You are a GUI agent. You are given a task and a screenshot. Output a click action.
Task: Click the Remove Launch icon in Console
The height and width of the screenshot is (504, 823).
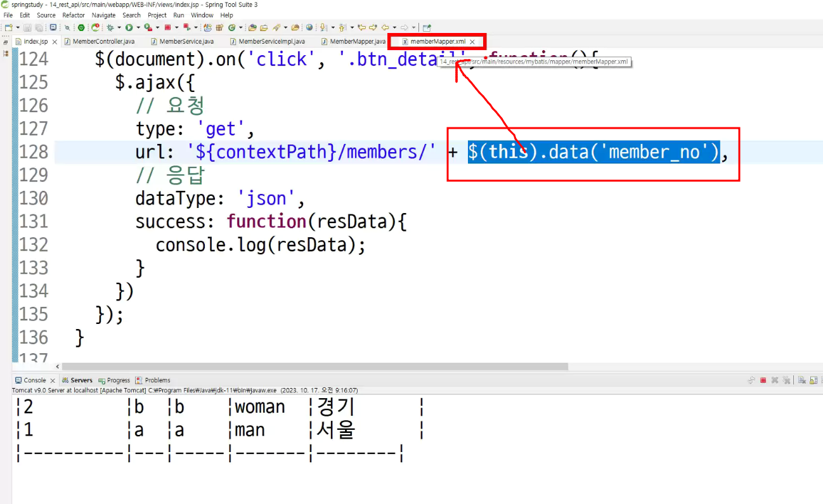click(775, 380)
